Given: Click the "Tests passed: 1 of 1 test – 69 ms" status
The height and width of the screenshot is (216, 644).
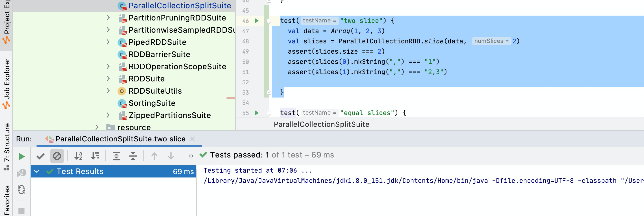Looking at the screenshot, I should tap(272, 155).
